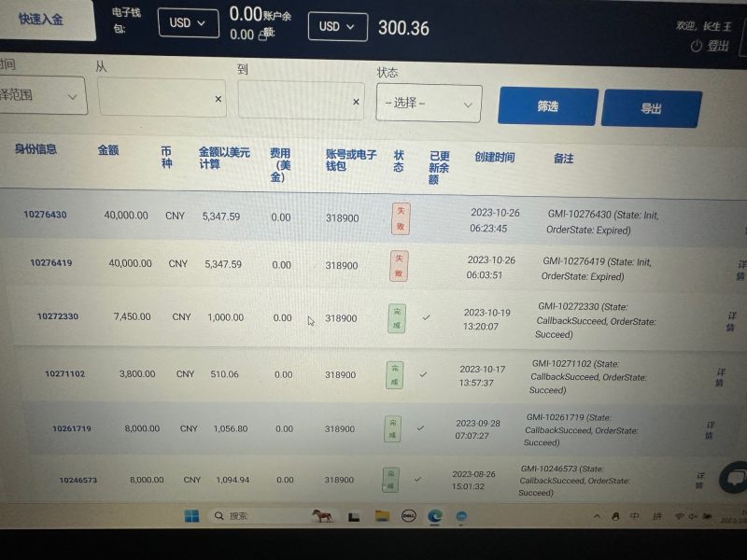Click the 300.36 account balance value
Viewport: 747px width, 560px height.
(403, 28)
